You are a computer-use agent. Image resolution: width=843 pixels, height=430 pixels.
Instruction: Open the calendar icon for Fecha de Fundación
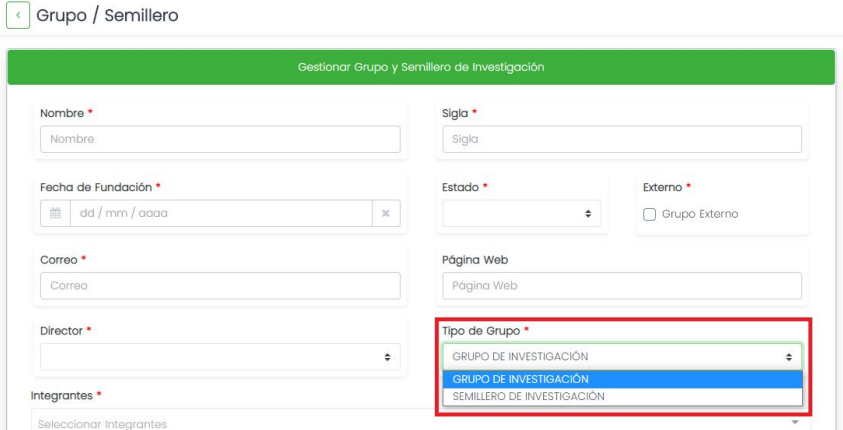pyautogui.click(x=55, y=213)
